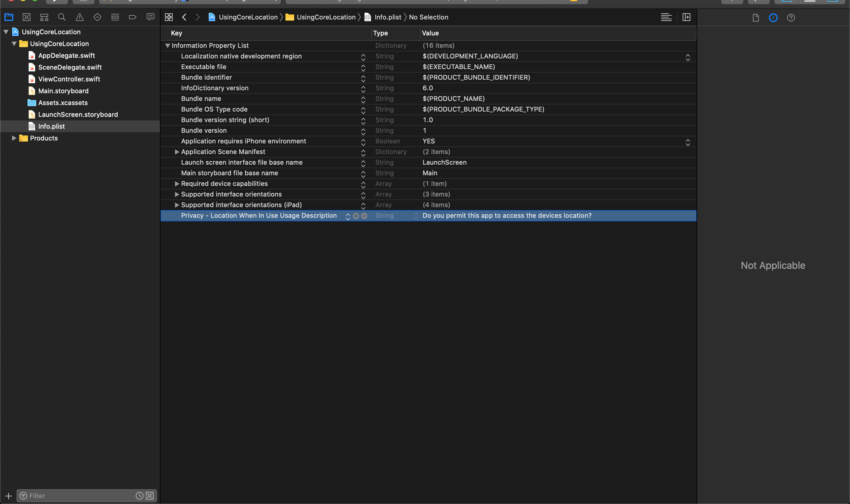The height and width of the screenshot is (504, 850).
Task: Select the Bundle version string (short) row
Action: click(x=428, y=120)
